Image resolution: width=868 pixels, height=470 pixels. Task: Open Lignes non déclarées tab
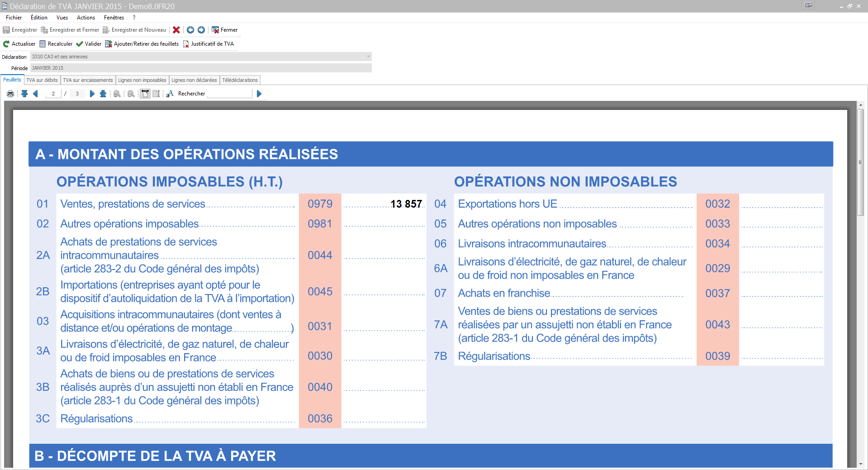[194, 80]
